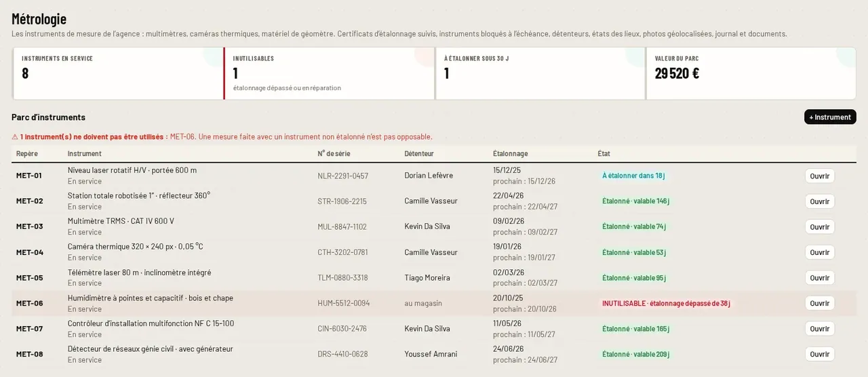Open instrument MET-01
Image resolution: width=868 pixels, height=377 pixels.
click(820, 176)
